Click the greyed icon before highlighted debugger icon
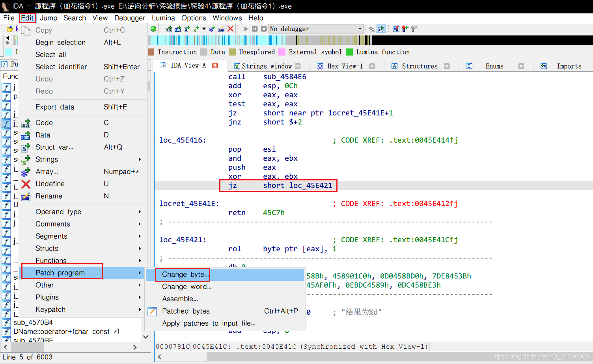Screen dimensions: 593x364 (371, 29)
